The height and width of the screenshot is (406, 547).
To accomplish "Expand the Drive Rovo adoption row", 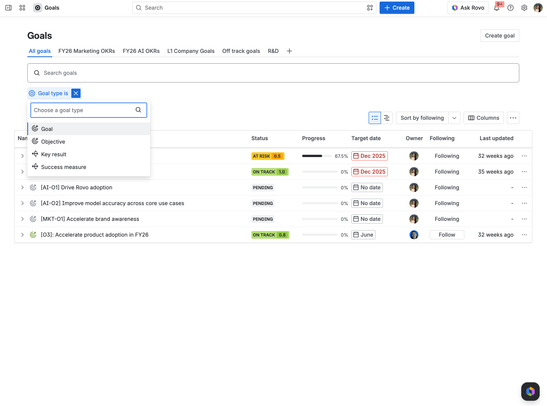I will tap(22, 188).
